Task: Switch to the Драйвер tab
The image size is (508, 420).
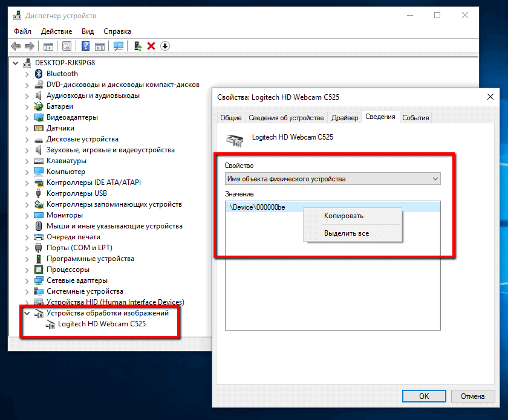Action: 345,118
